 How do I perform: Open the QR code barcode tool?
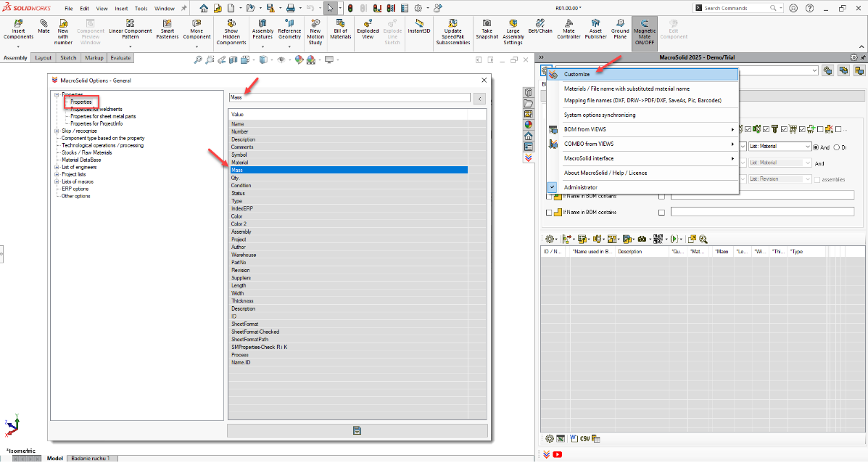click(658, 239)
